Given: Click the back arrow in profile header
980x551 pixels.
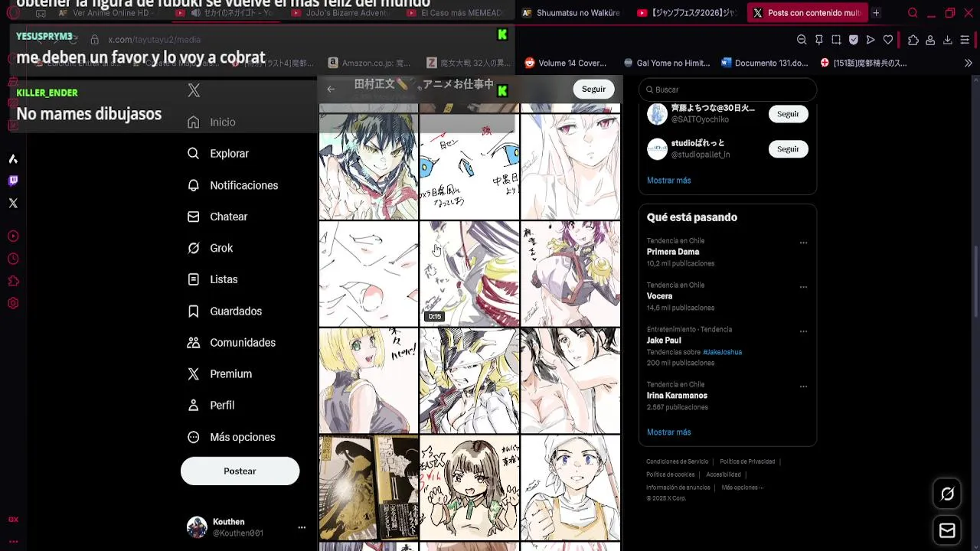Looking at the screenshot, I should (331, 90).
